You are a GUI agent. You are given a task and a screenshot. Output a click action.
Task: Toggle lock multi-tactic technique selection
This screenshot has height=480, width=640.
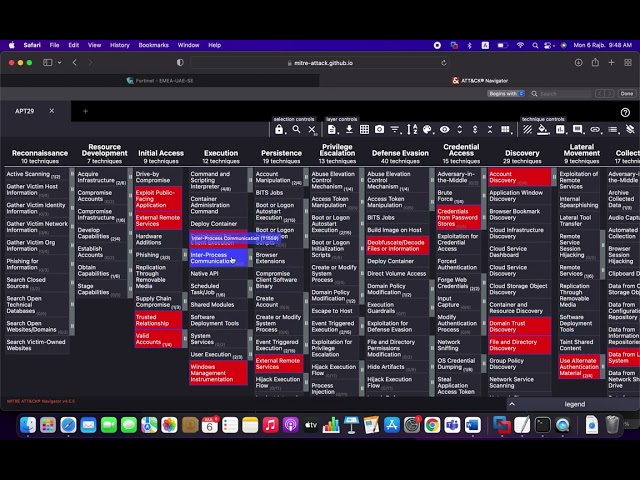tap(279, 129)
